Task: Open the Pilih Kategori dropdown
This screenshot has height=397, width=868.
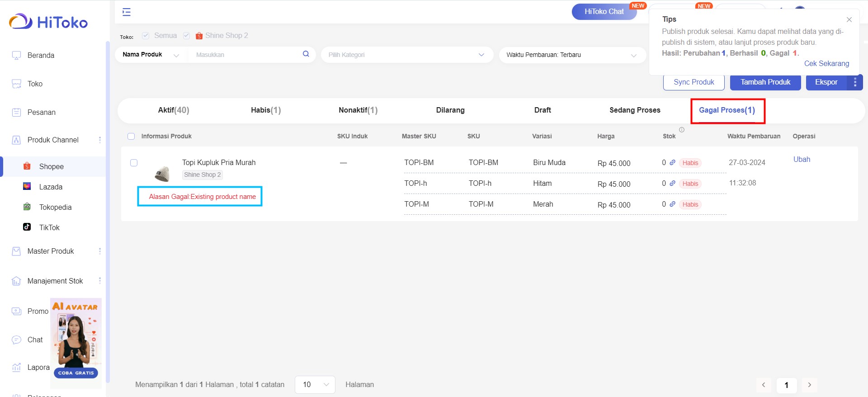Action: 406,55
